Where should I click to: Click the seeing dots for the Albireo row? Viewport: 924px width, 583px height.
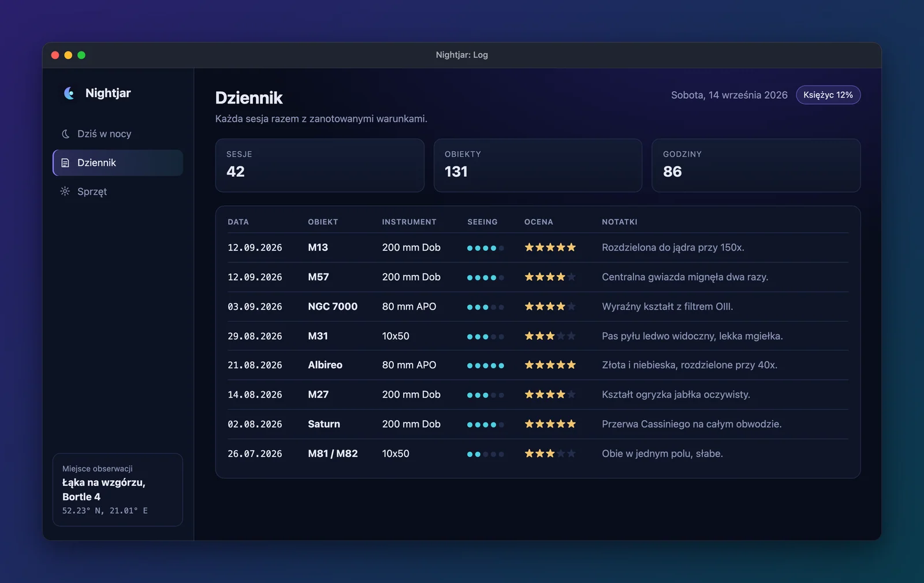click(x=486, y=365)
